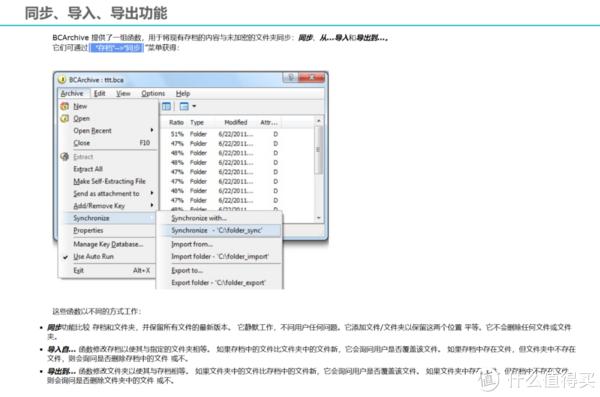Close the BCArchive window

(311, 77)
